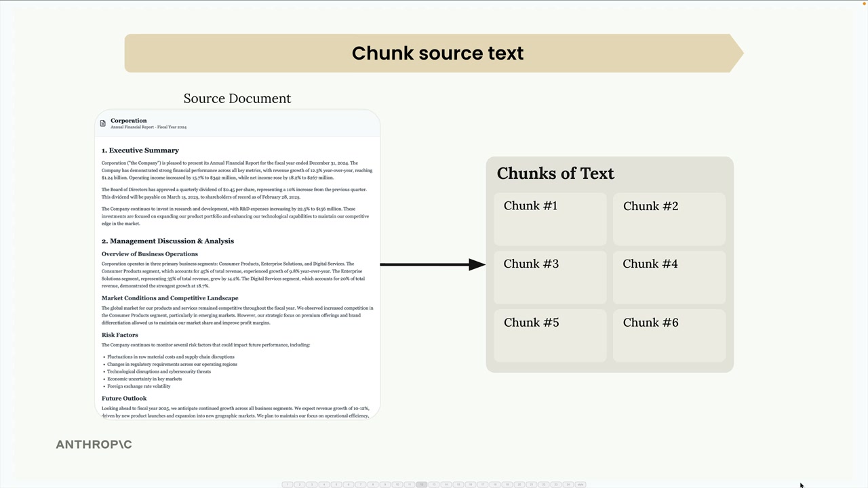Select the Chunk #6 box

[x=669, y=335]
